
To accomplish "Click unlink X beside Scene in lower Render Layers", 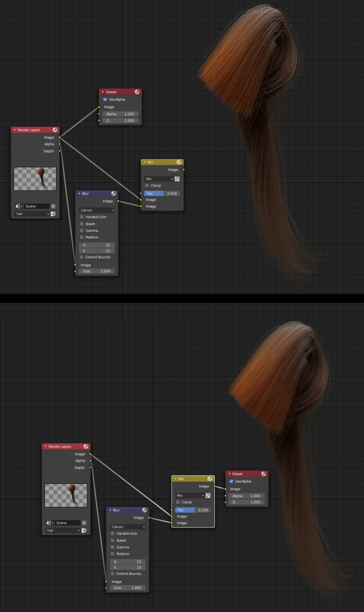I will pyautogui.click(x=84, y=523).
